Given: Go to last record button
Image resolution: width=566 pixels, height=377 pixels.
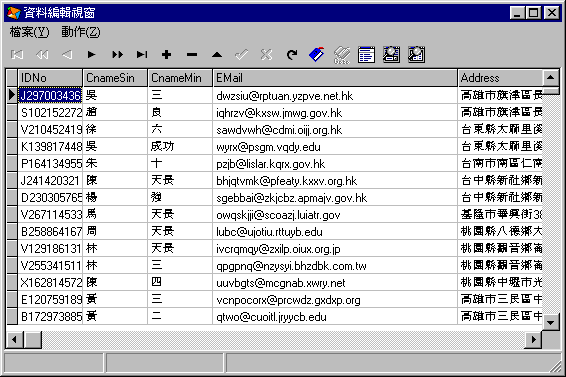Looking at the screenshot, I should coord(142,55).
